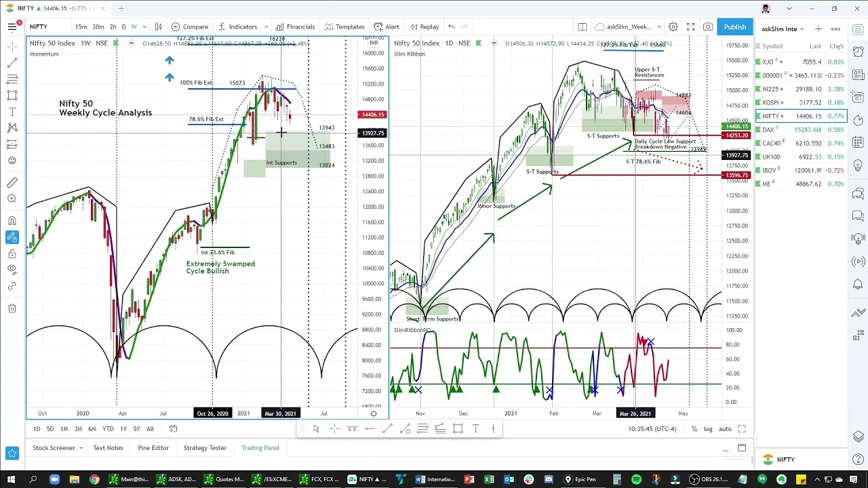Image resolution: width=868 pixels, height=488 pixels.
Task: Open the favorites star icon
Action: [x=12, y=453]
